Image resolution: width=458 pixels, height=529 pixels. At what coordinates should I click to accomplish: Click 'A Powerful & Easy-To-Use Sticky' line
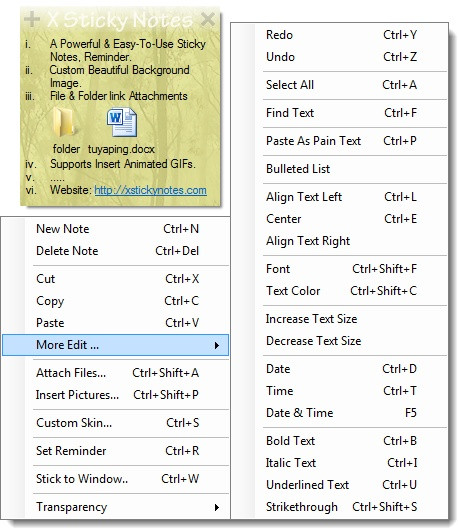128,44
